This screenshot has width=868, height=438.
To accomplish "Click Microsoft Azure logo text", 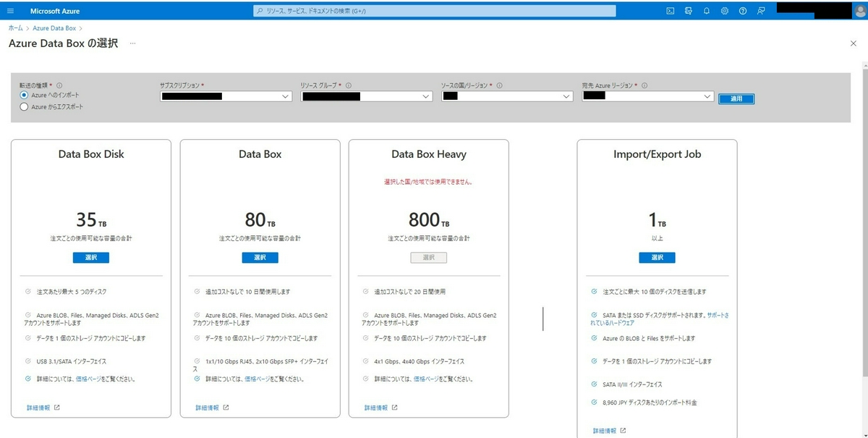I will pyautogui.click(x=55, y=11).
